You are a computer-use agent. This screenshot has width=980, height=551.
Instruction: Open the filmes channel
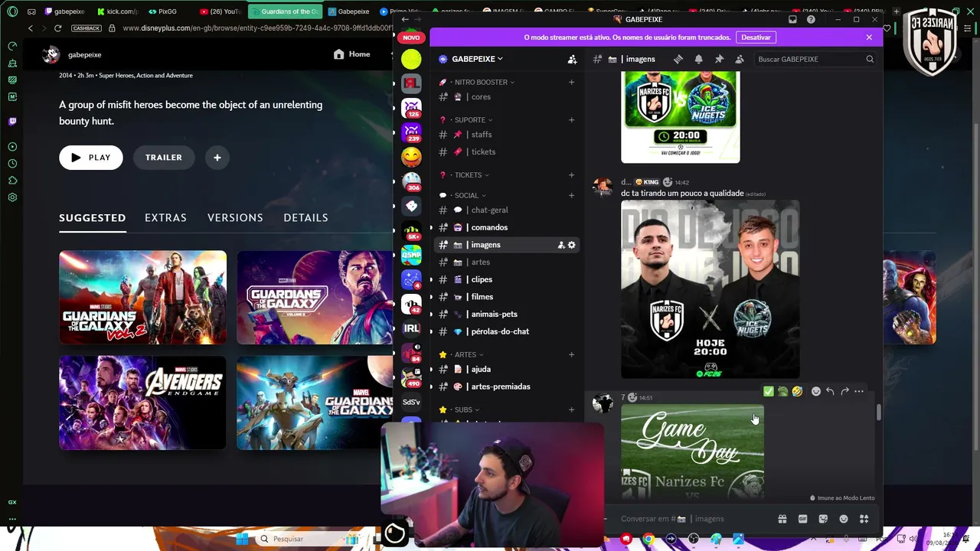tap(507, 297)
